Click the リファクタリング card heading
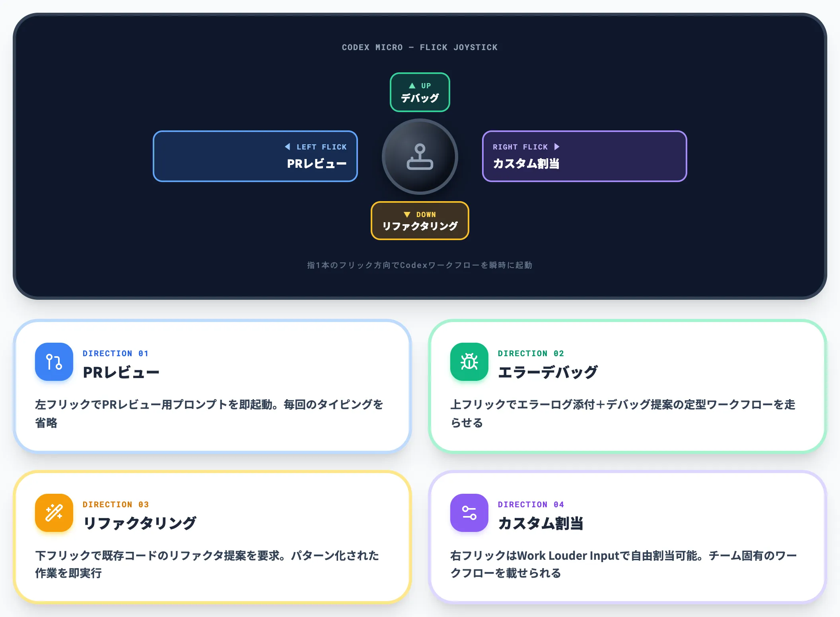Viewport: 840px width, 617px height. [x=140, y=523]
